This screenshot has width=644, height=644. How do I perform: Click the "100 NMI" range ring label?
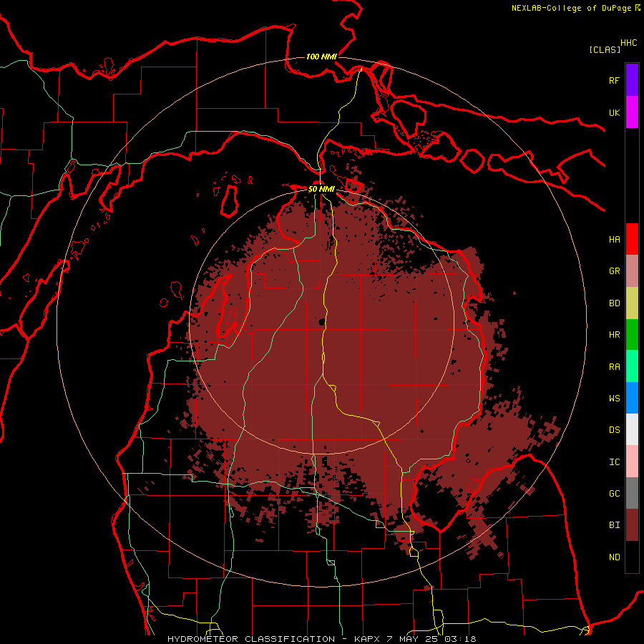coord(321,57)
